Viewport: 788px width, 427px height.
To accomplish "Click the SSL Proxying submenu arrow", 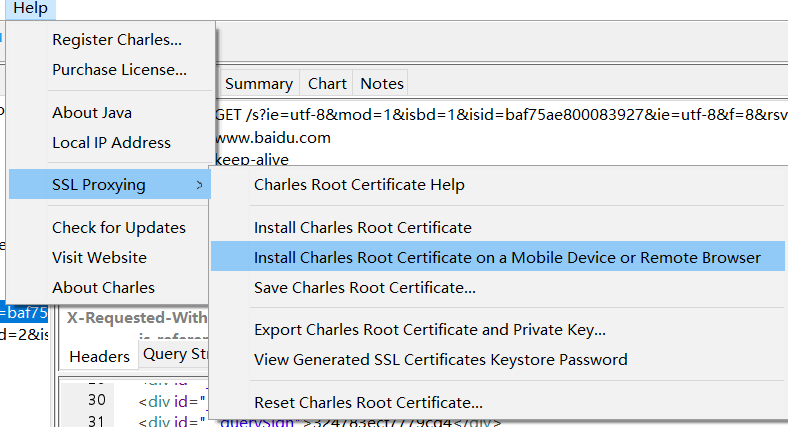I will (x=200, y=185).
